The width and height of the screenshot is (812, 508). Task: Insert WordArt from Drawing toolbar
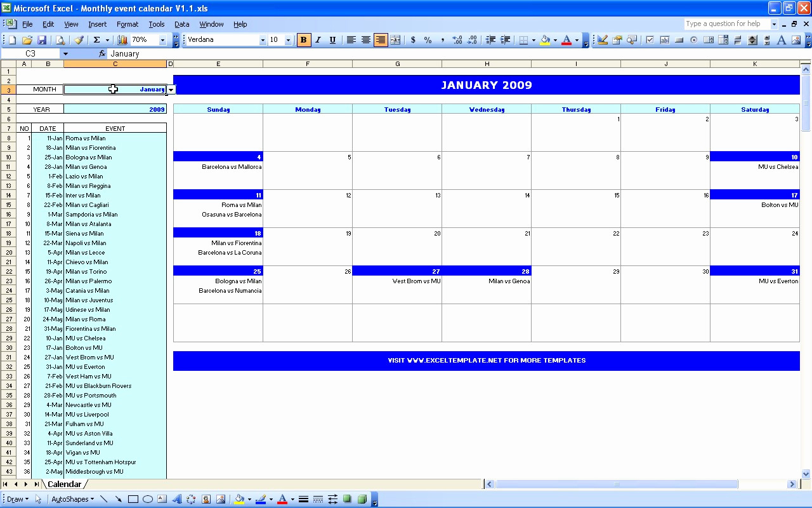[x=177, y=499]
